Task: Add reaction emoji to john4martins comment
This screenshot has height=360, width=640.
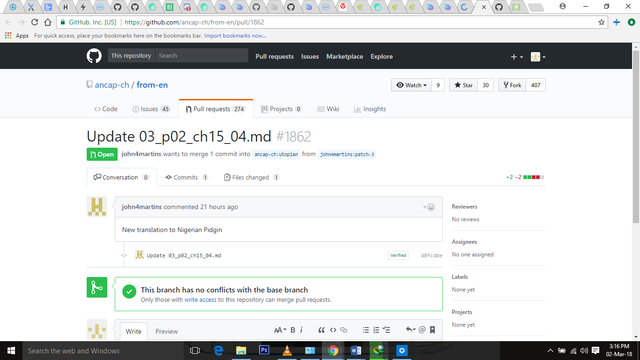Action: (429, 207)
